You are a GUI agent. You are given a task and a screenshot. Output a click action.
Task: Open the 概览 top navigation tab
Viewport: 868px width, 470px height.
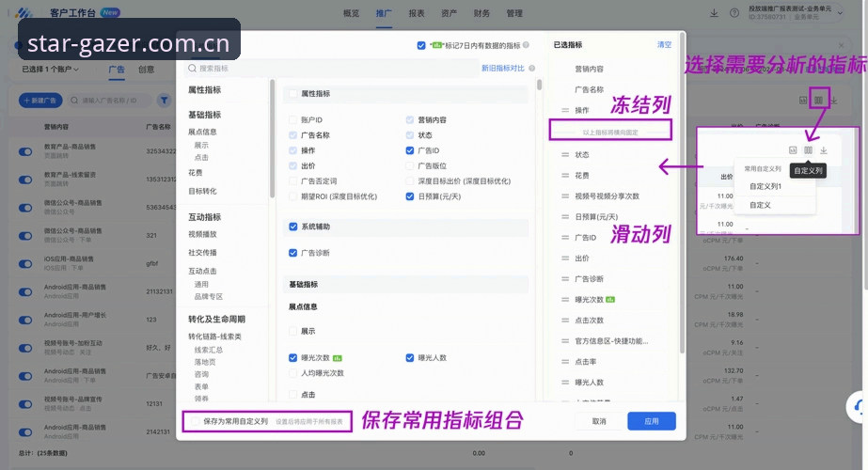tap(351, 13)
